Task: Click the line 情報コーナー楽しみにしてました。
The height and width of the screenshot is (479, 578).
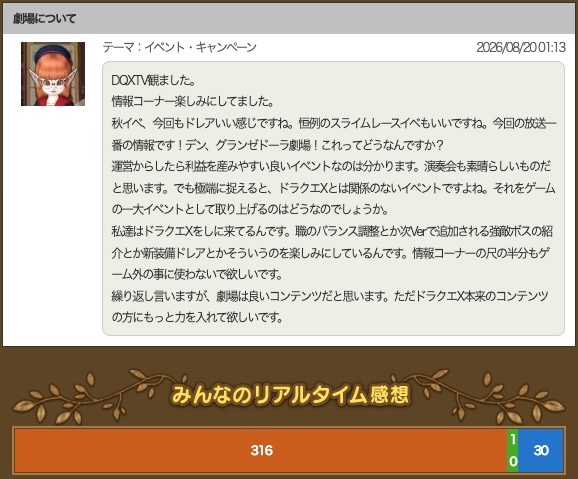Action: (192, 101)
